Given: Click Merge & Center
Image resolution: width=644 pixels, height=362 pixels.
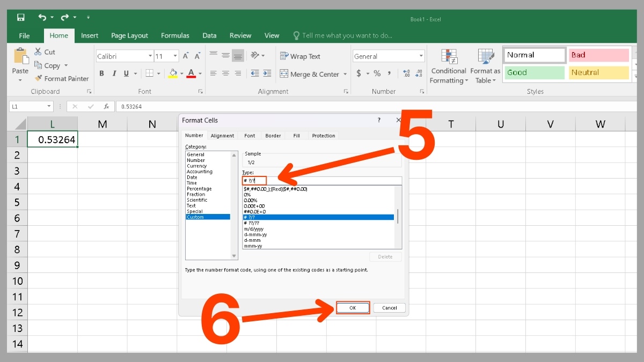Looking at the screenshot, I should pos(310,74).
